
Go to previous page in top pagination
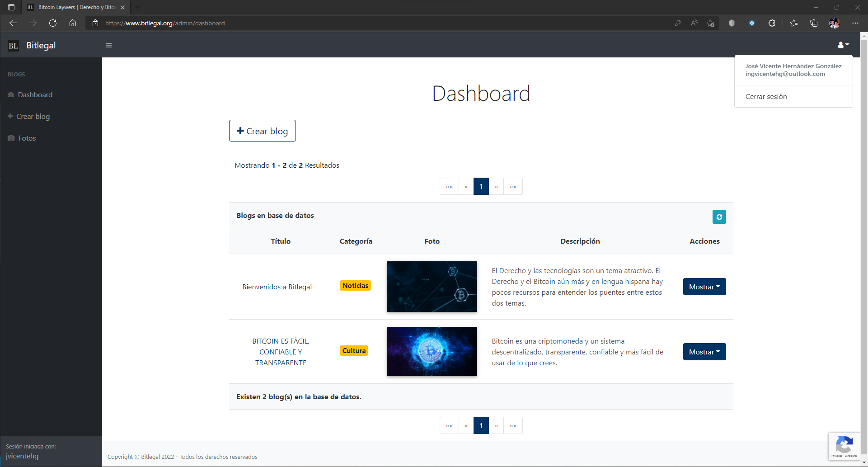(466, 186)
